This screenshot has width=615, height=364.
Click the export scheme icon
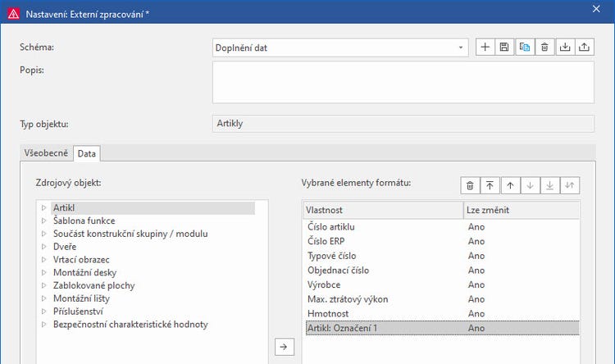(584, 48)
